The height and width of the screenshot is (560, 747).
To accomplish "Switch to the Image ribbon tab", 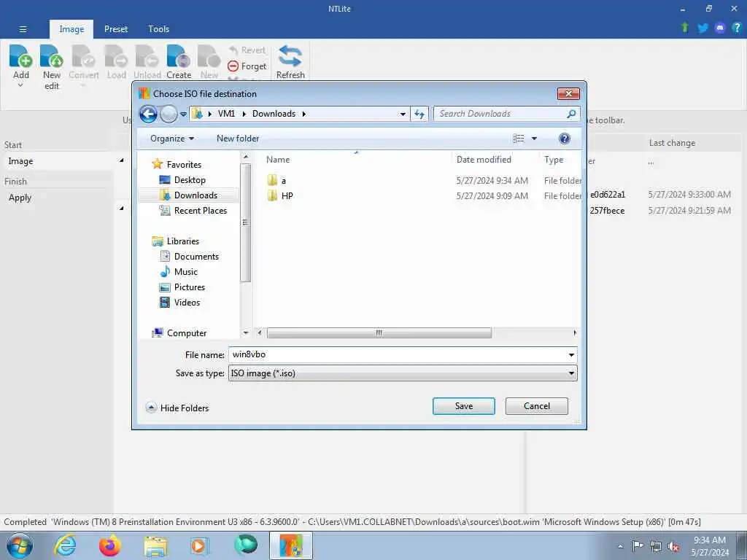I will (x=71, y=29).
